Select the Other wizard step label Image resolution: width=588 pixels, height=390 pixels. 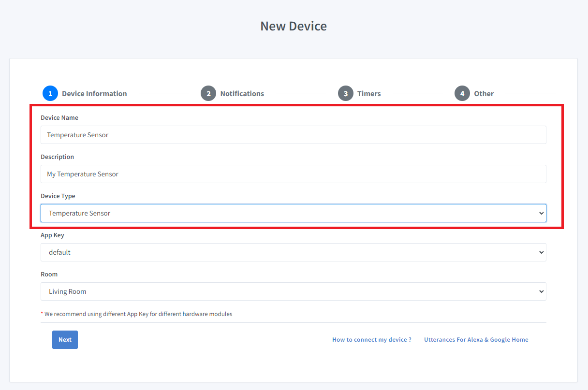pos(484,93)
